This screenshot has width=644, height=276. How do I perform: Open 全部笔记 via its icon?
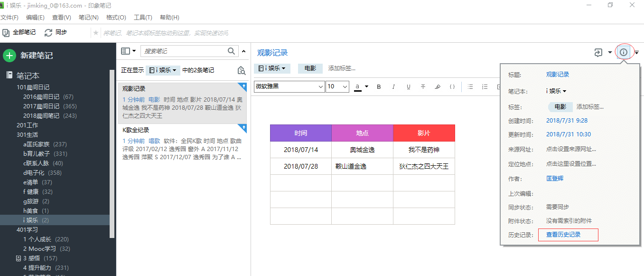pyautogui.click(x=6, y=32)
